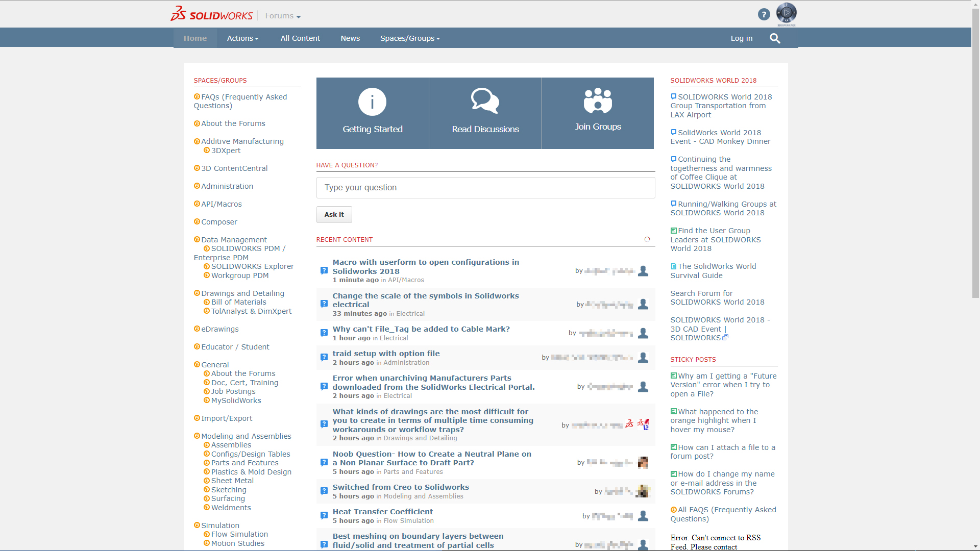
Task: Click the search magnifier icon in navbar
Action: pyautogui.click(x=775, y=38)
